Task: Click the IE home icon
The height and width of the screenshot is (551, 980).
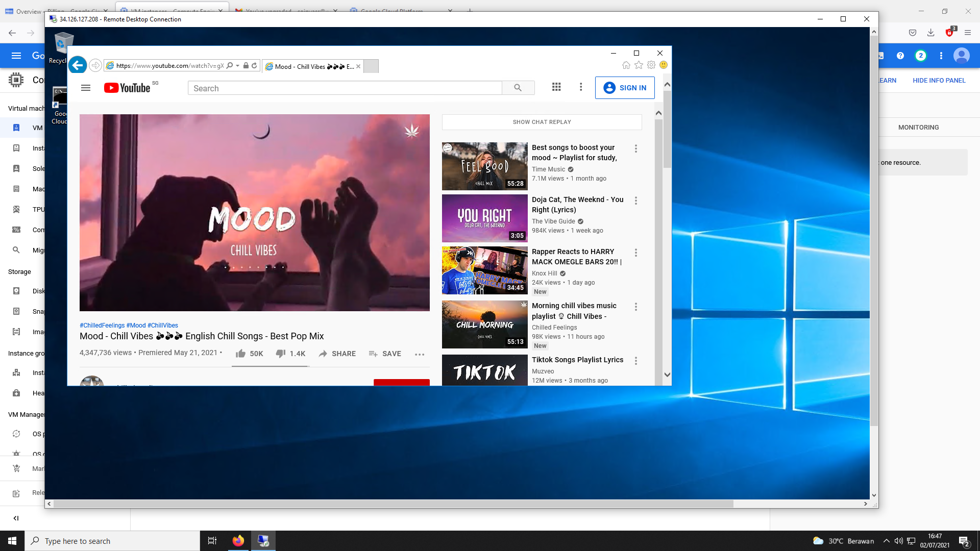Action: click(626, 65)
